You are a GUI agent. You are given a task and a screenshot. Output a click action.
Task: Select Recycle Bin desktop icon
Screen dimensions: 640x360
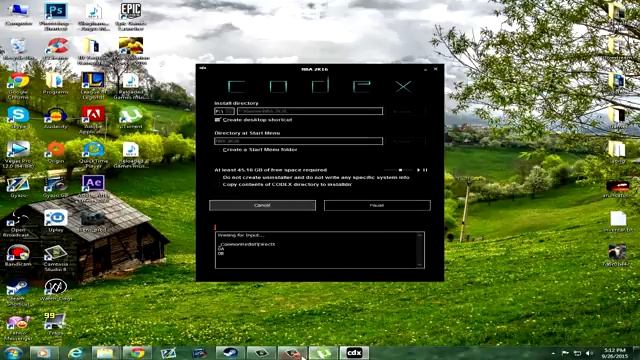pos(18,49)
